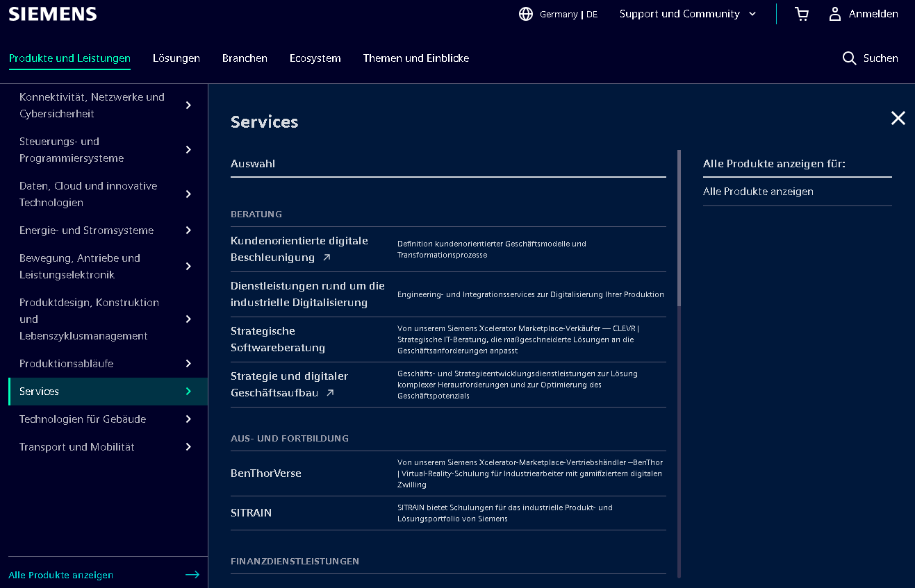The height and width of the screenshot is (588, 915).
Task: Open Strategische Softwareberatung link
Action: 278,339
